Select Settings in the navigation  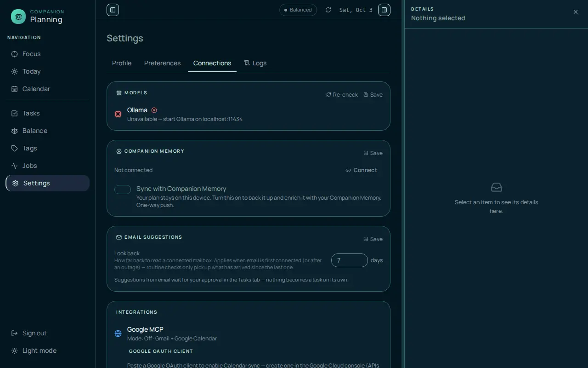pos(47,183)
